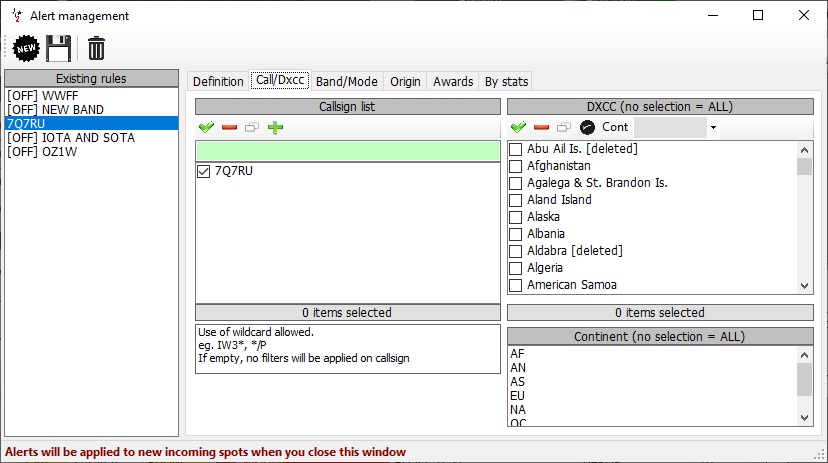This screenshot has width=828, height=463.
Task: Select all callsigns with green checkmark icon
Action: coord(206,127)
